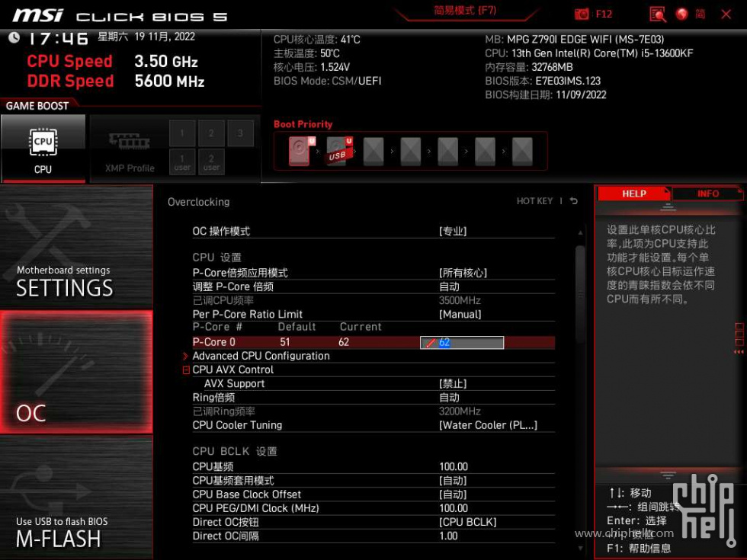Click the side panel collapse arrows icon
This screenshot has height=560, width=747.
739,352
